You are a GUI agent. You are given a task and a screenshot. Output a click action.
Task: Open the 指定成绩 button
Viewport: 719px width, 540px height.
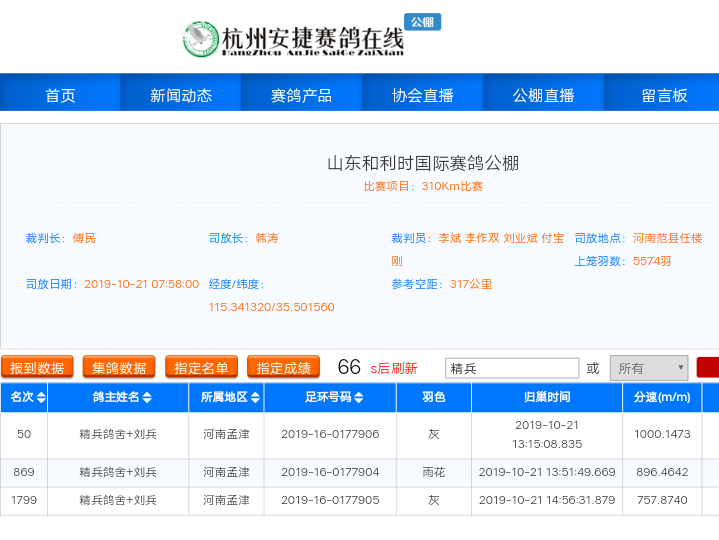283,368
